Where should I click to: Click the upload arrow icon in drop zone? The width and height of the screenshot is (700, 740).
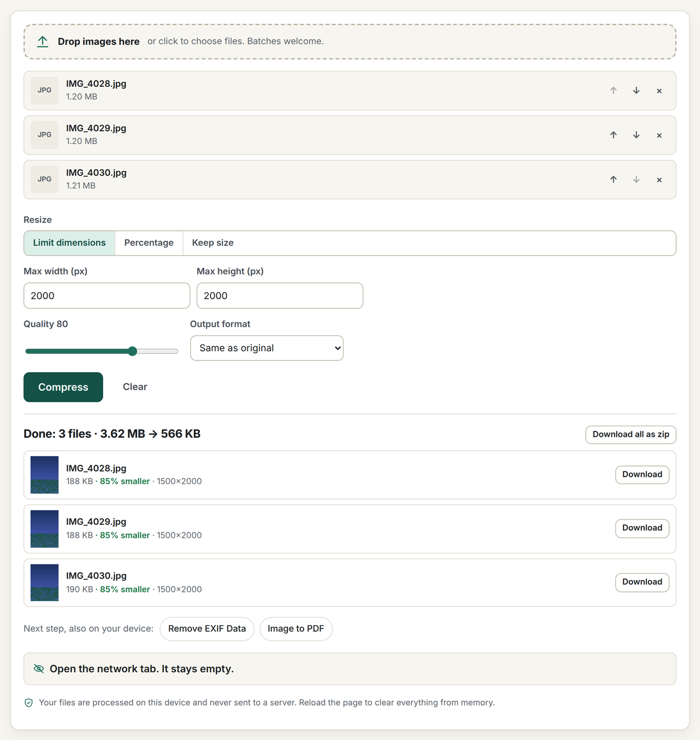[x=43, y=41]
